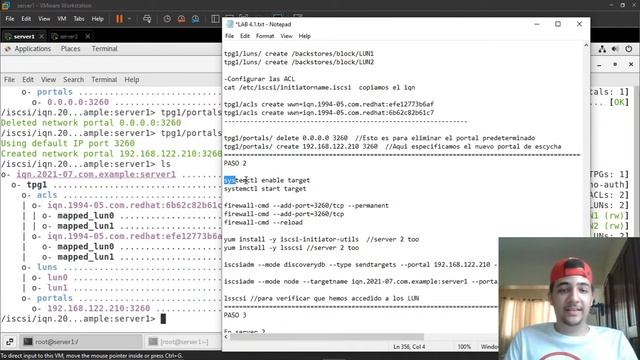The image size is (640, 360).
Task: Click the '-Configurar las ACL' line in Notepad
Action: point(259,79)
